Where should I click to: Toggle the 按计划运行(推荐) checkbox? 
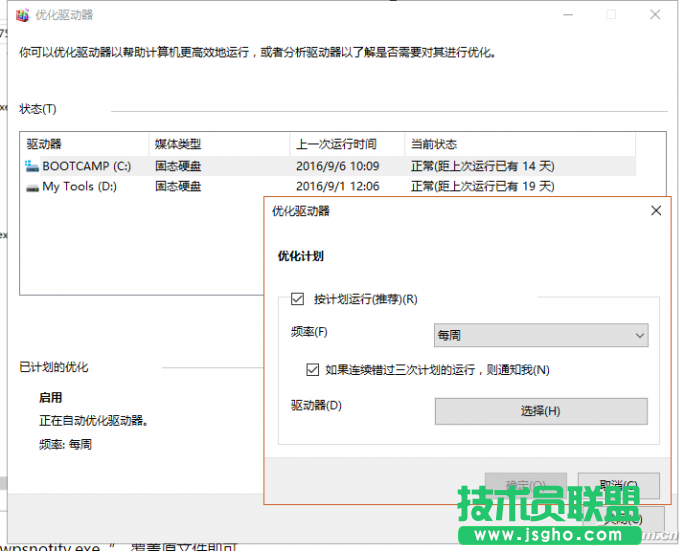coord(296,299)
